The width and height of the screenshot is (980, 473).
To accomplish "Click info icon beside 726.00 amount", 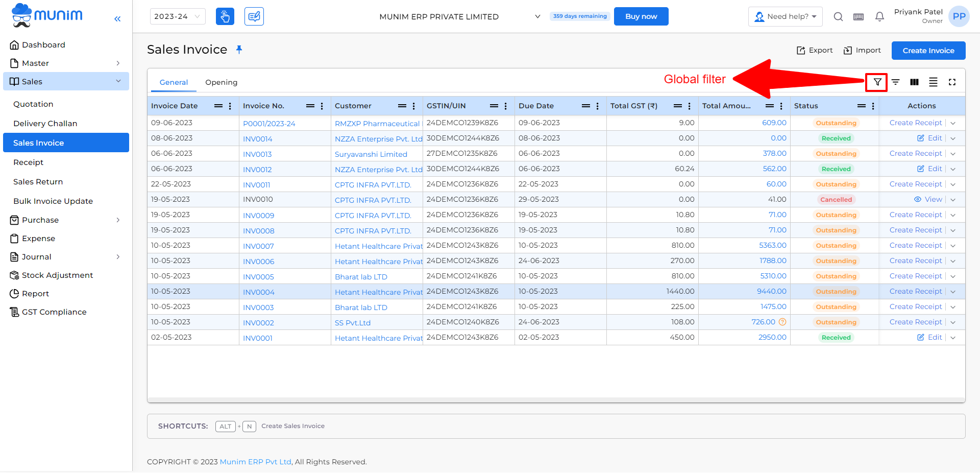I will [782, 322].
